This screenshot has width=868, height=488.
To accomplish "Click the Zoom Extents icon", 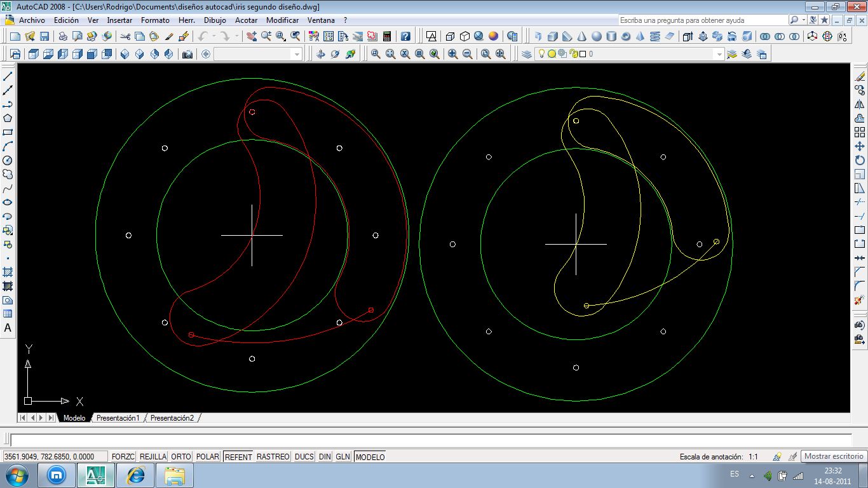I will 501,54.
